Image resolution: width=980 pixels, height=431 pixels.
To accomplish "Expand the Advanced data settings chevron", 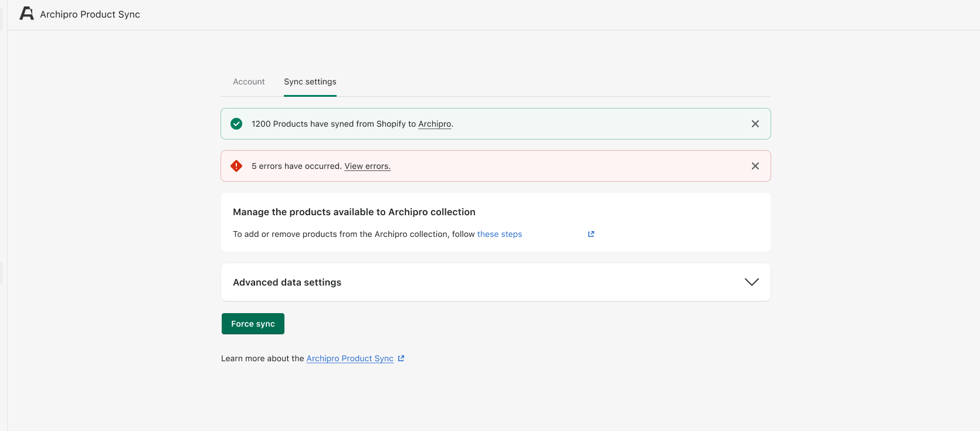I will (751, 282).
